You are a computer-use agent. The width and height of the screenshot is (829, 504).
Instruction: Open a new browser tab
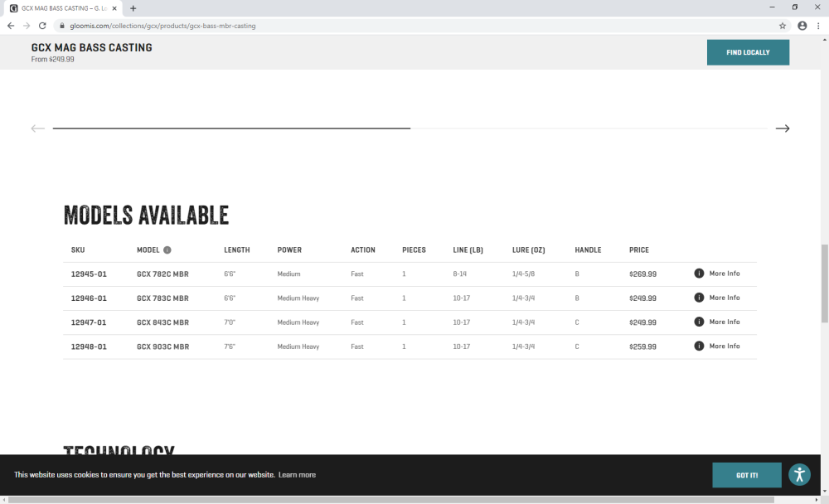133,8
